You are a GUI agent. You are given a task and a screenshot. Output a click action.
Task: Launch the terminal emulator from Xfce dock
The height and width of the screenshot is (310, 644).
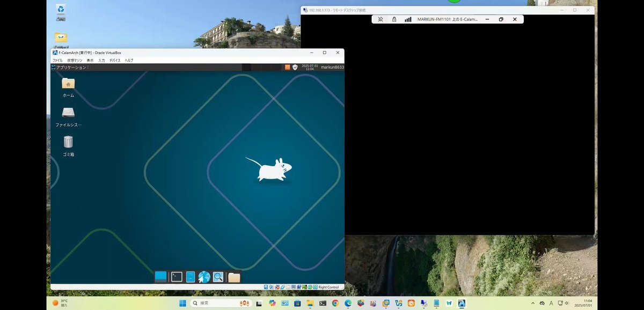point(177,277)
